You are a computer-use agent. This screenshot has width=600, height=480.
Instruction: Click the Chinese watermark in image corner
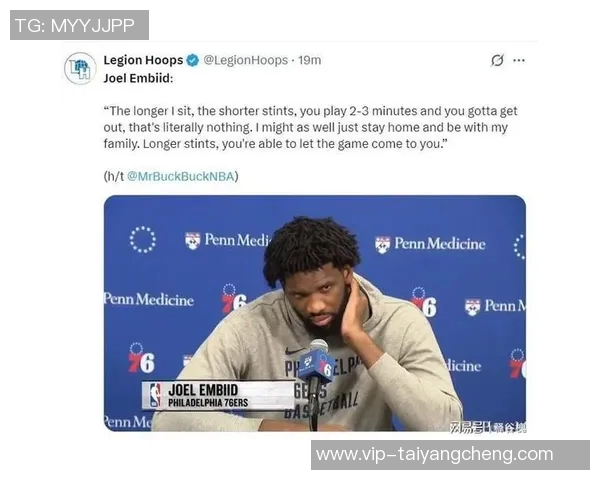(488, 427)
